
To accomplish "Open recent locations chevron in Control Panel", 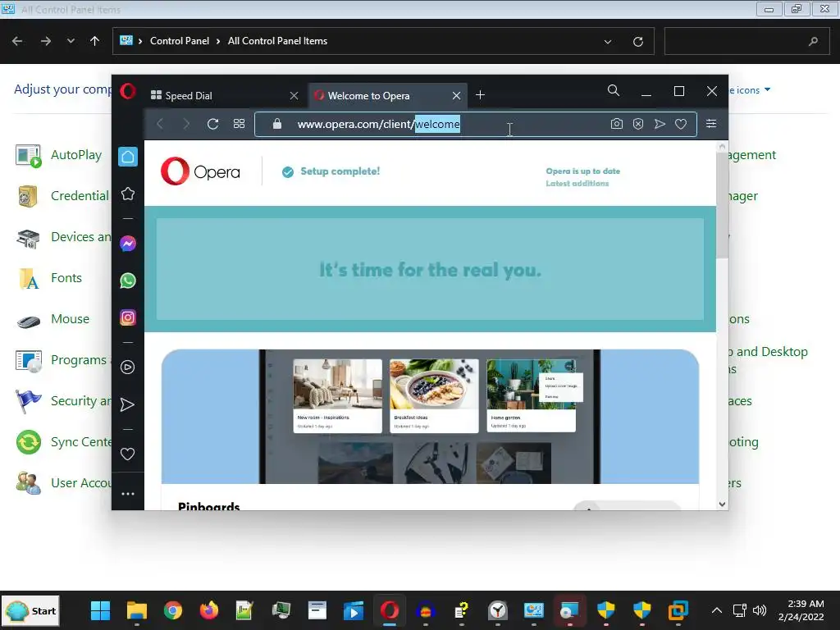I will [71, 41].
